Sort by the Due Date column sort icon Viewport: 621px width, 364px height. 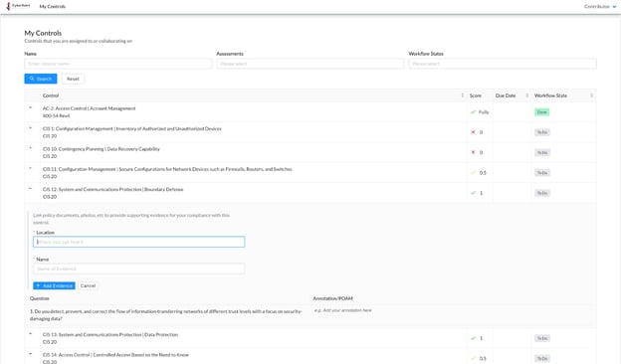[x=526, y=95]
